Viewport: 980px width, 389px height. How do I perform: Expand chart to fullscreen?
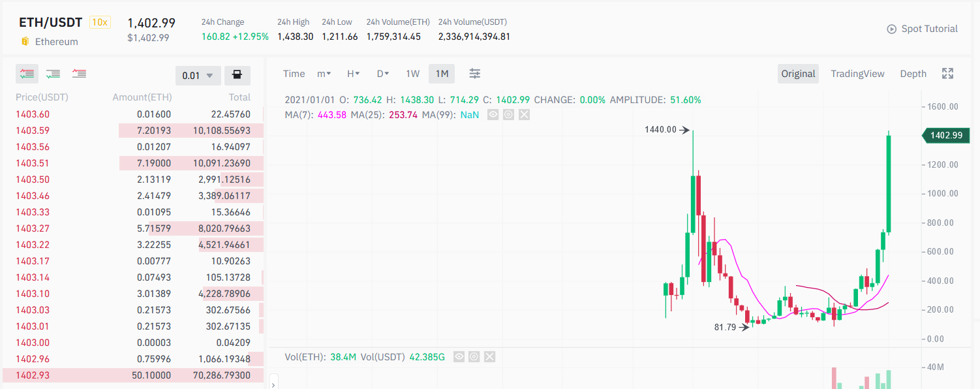(x=948, y=74)
